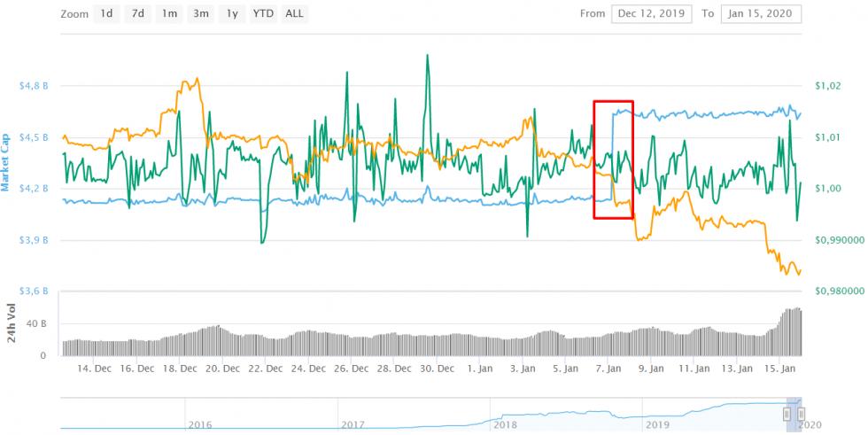Jump to 2019 in the navigator timeline
The width and height of the screenshot is (868, 435).
656,424
